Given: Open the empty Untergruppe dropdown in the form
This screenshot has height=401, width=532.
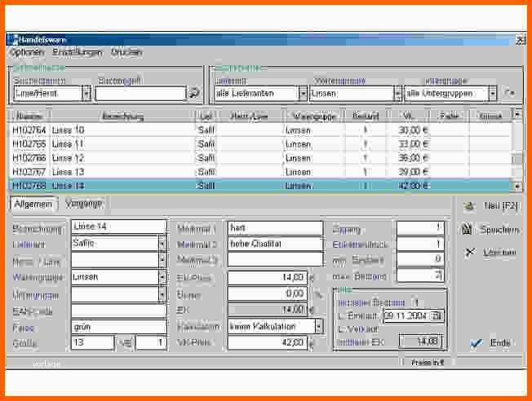Looking at the screenshot, I should pyautogui.click(x=162, y=294).
